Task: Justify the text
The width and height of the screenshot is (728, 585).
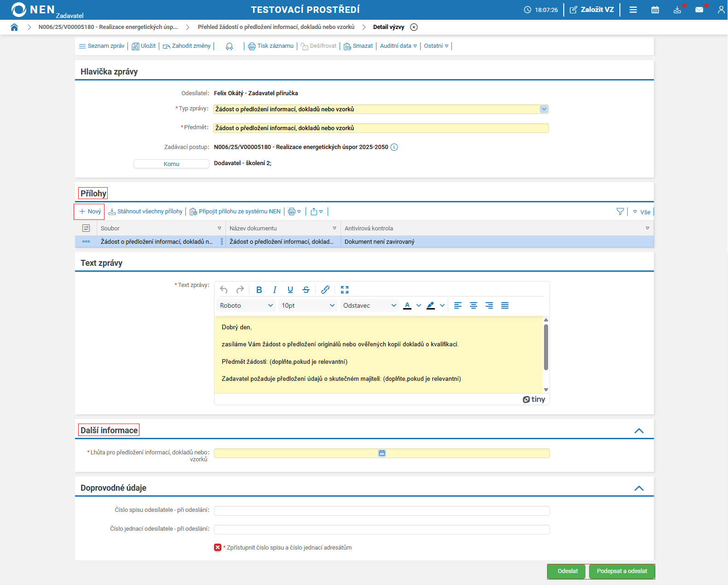Action: click(505, 305)
